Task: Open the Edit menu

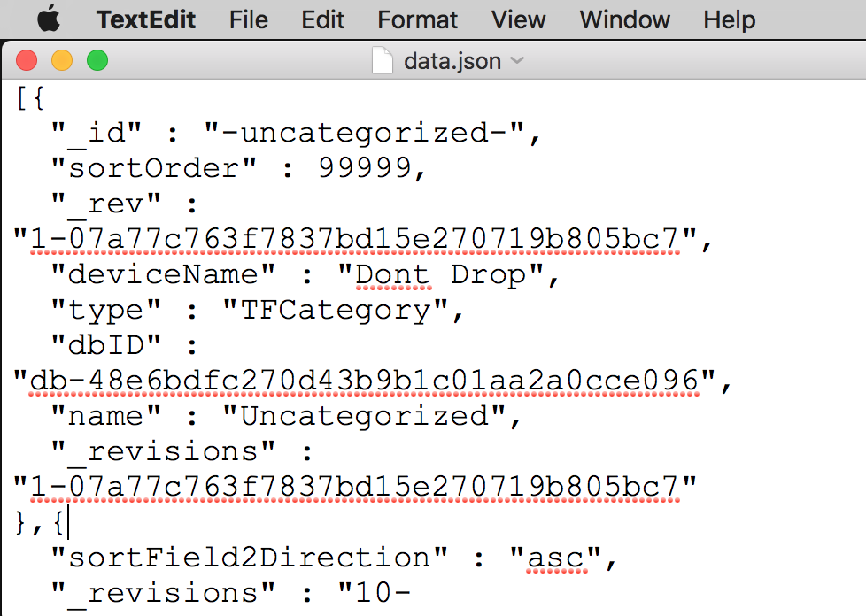Action: 322,19
